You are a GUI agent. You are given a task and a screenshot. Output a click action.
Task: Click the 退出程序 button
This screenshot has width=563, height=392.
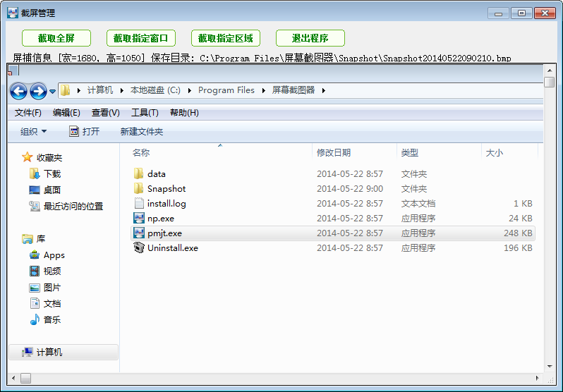coord(310,38)
